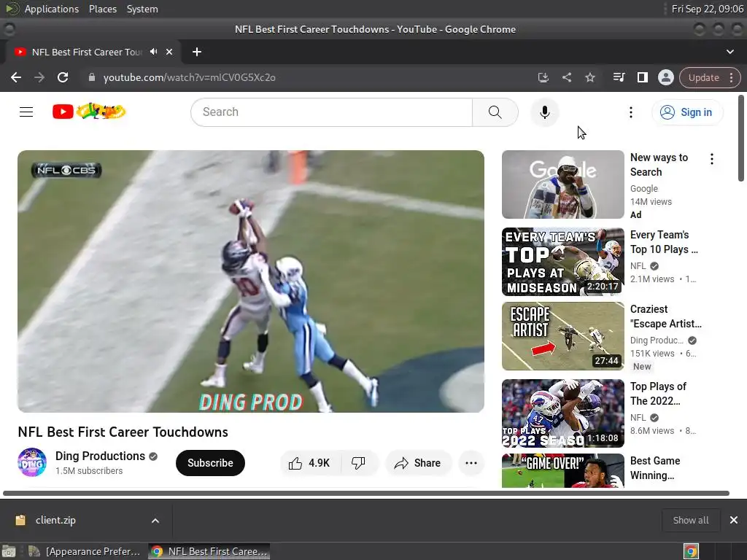Screen dimensions: 747x560
Task: Click Best Game Winning video title
Action: (655, 468)
